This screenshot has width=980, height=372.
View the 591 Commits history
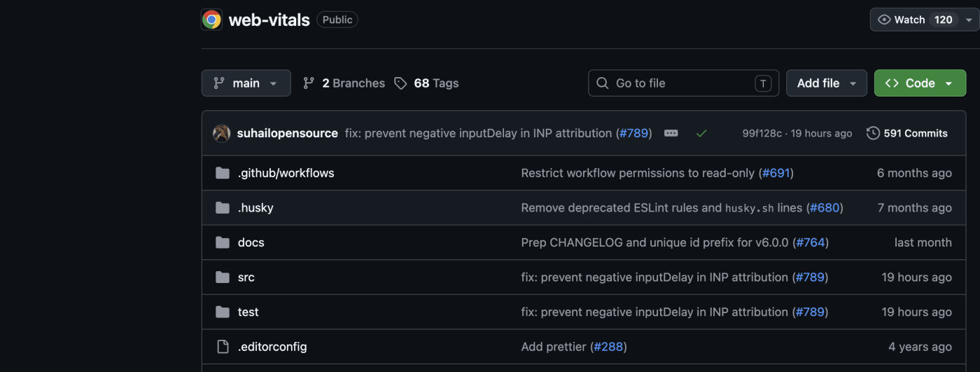pyautogui.click(x=907, y=133)
